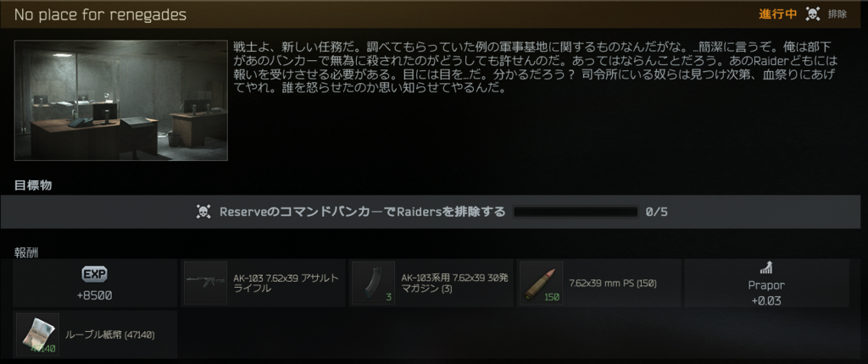Screen dimensions: 868x364
Task: Click the skull icon next to Reserve objective
Action: pyautogui.click(x=203, y=212)
